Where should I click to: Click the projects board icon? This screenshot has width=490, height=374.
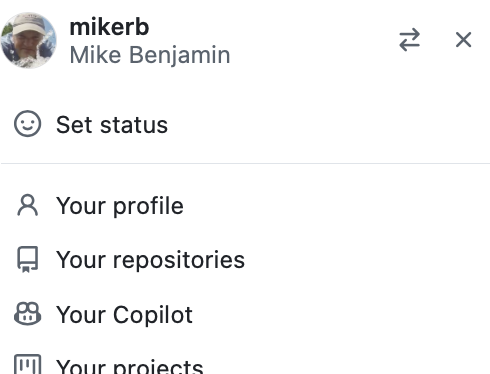28,364
